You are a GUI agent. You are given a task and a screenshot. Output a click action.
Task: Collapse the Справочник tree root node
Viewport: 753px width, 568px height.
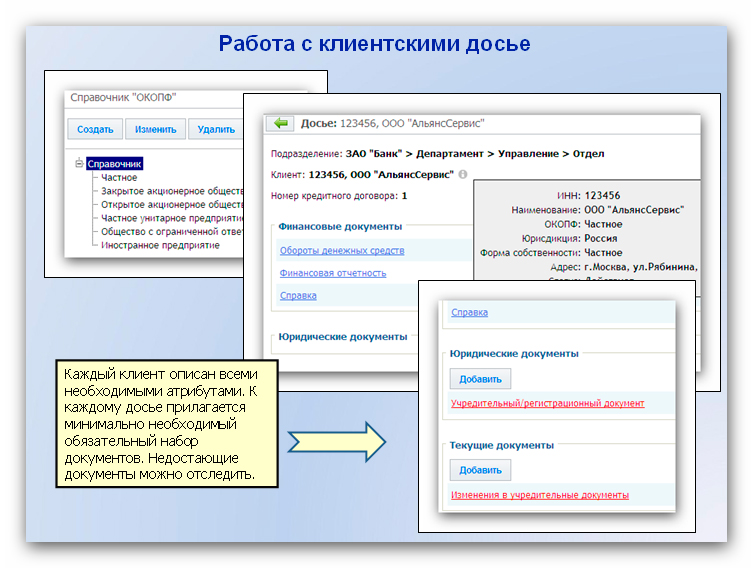(79, 164)
